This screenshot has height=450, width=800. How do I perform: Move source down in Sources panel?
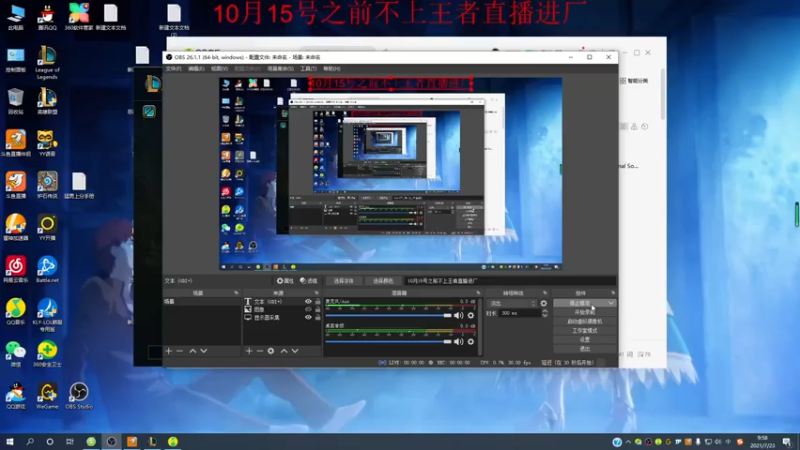click(295, 351)
